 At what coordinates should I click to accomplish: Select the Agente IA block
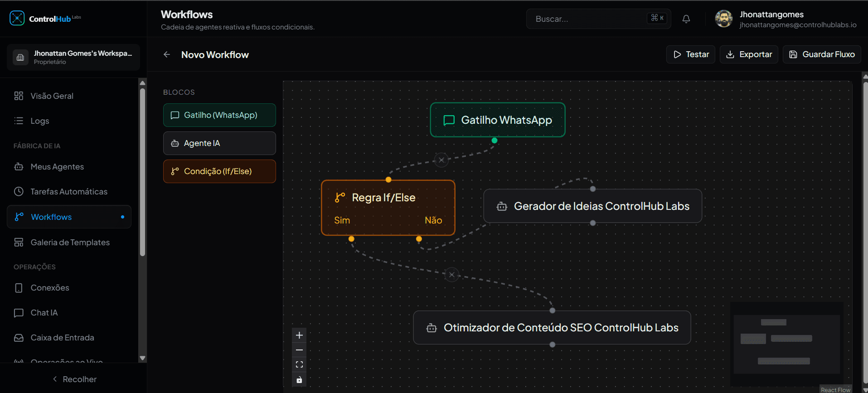pos(219,143)
